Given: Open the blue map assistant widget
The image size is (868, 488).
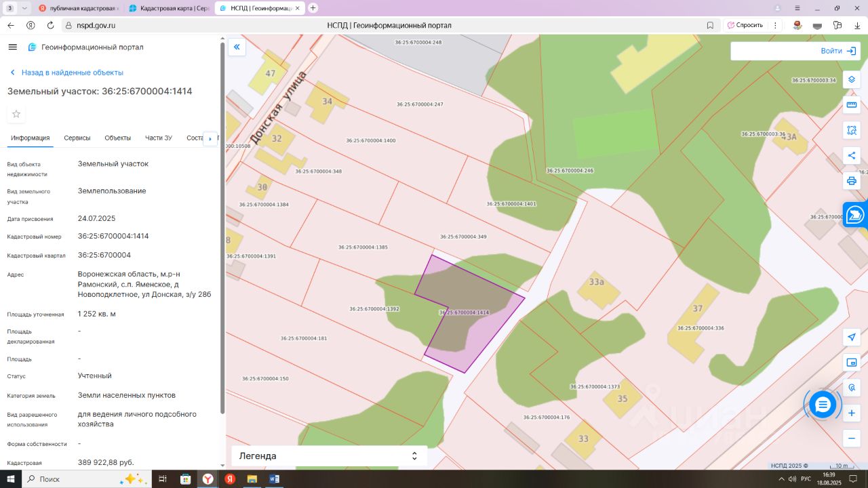Looking at the screenshot, I should coord(856,215).
